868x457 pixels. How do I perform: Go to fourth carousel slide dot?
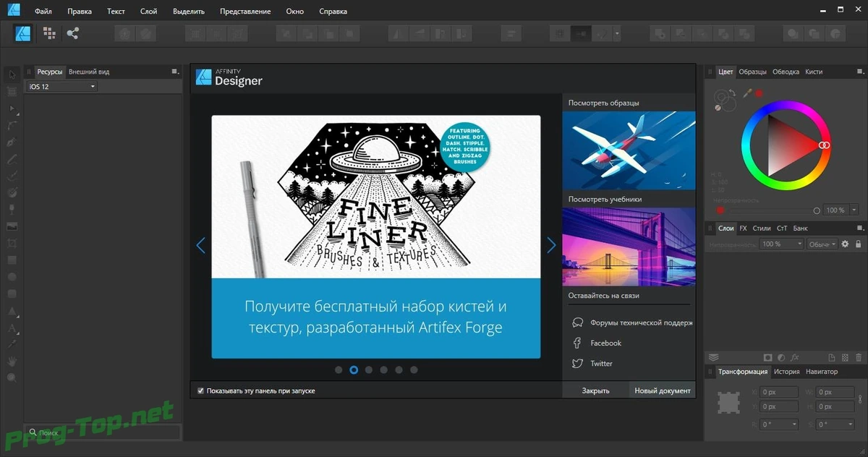click(x=384, y=370)
